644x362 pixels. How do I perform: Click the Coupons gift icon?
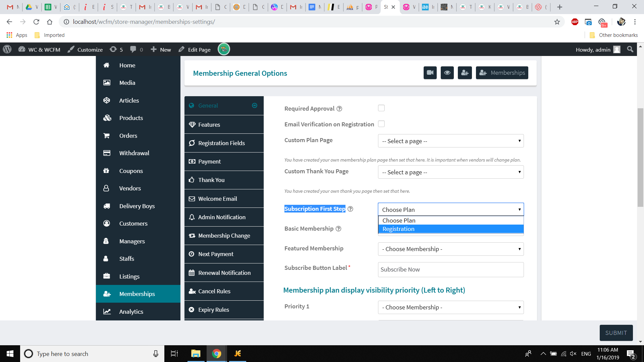(106, 171)
